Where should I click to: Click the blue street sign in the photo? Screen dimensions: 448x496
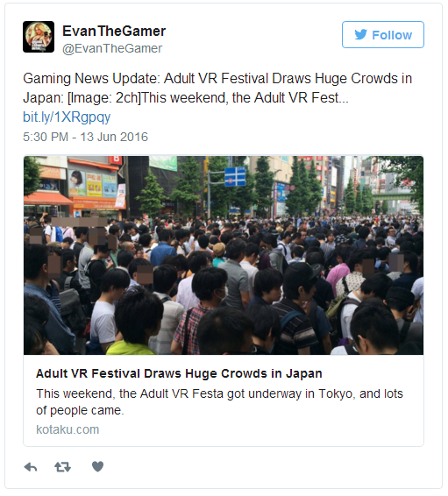point(235,177)
